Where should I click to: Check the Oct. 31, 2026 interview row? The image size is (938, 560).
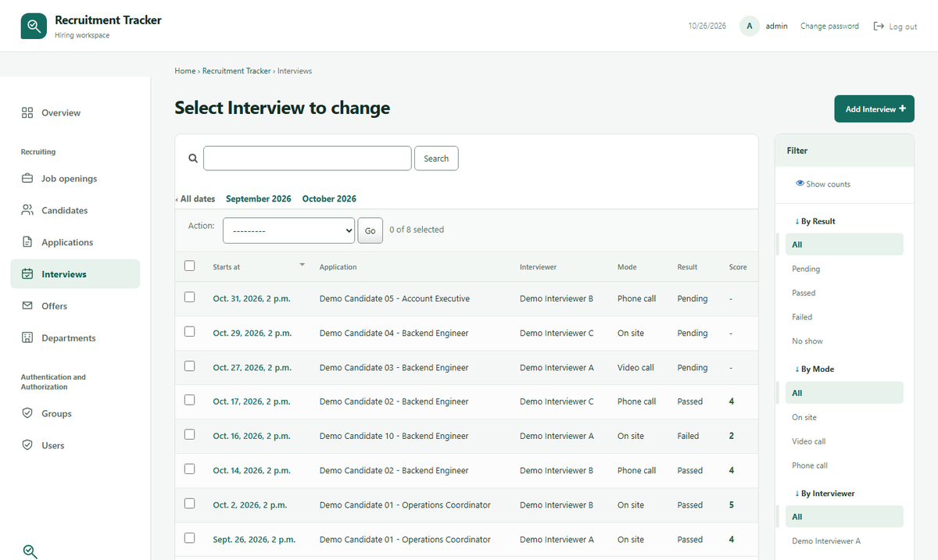coord(189,297)
